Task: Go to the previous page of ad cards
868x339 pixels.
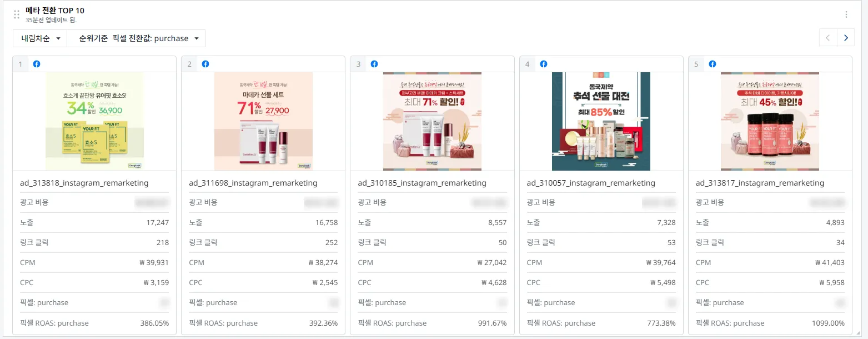Action: tap(828, 38)
